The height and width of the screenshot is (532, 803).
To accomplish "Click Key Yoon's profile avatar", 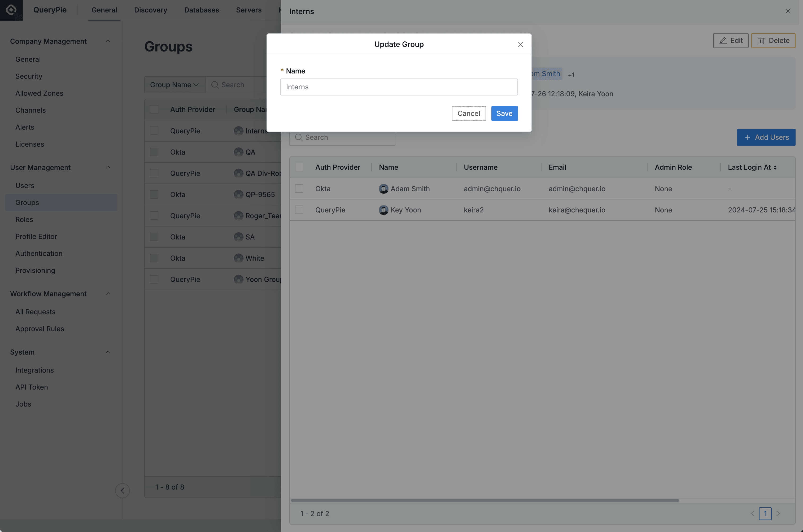I will pyautogui.click(x=383, y=210).
